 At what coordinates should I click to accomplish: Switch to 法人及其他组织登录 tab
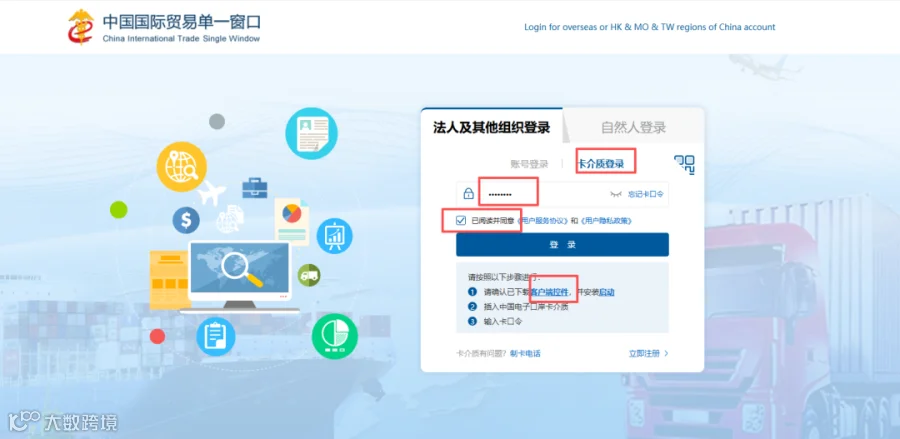(x=491, y=127)
